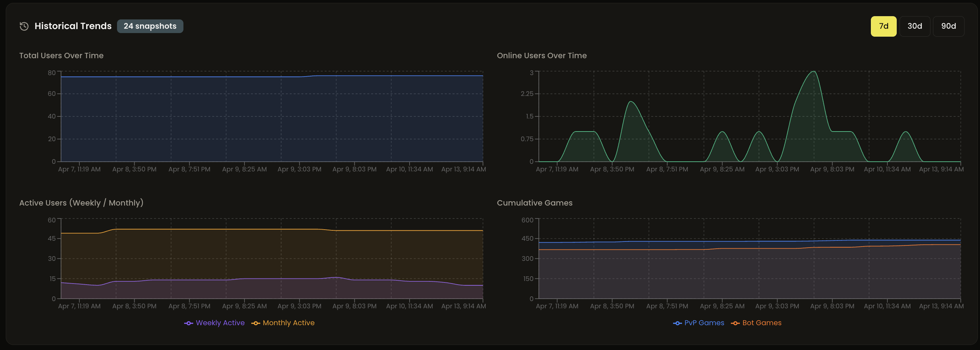Click Apr 8, 3:50 PM label under Total Users

click(134, 169)
